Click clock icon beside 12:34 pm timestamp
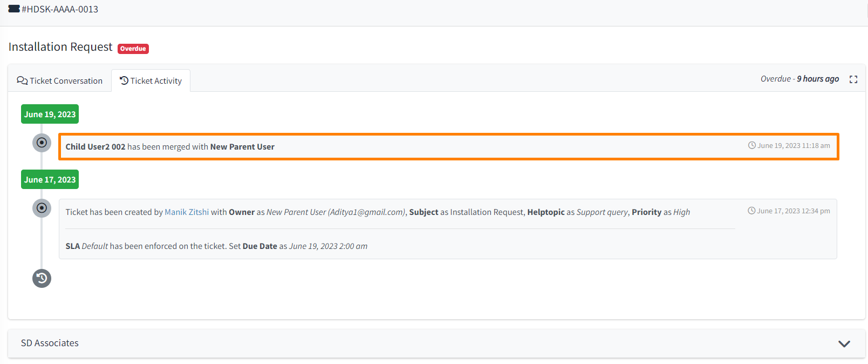This screenshot has height=364, width=868. click(751, 211)
